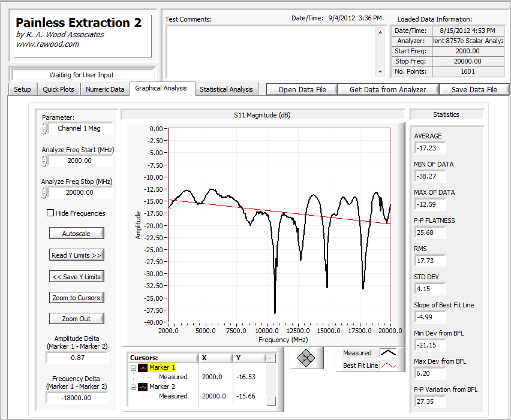This screenshot has width=511, height=420.
Task: Click the Cursors list scroll down arrow
Action: point(270,400)
